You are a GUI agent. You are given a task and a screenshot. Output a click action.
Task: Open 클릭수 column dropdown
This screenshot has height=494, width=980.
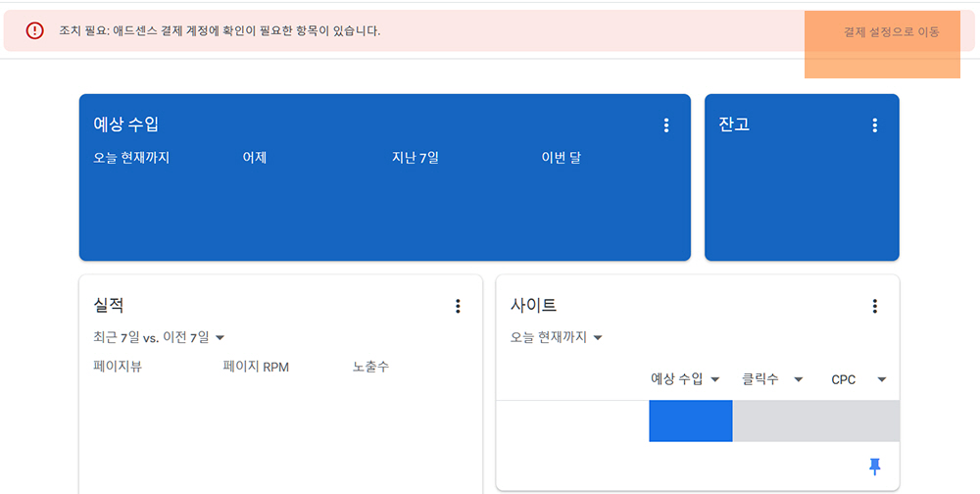[x=772, y=379]
